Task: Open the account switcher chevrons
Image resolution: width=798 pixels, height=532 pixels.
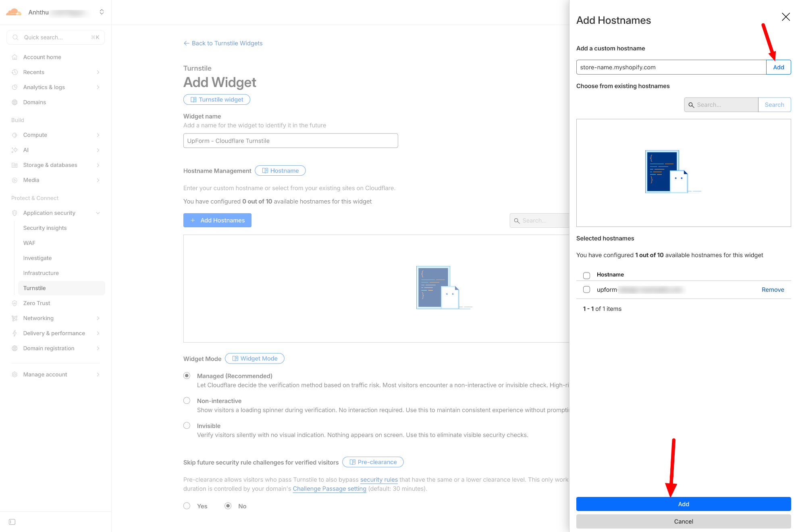Action: click(102, 12)
